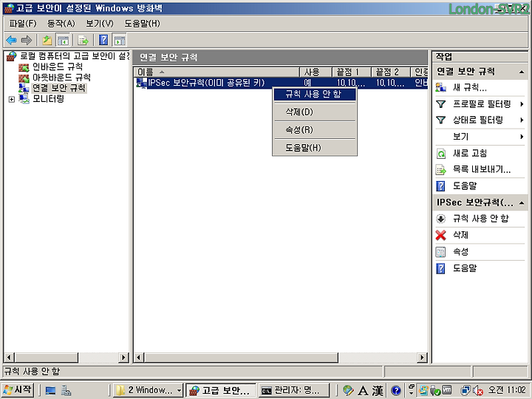The image size is (532, 399).
Task: Sort by the 끝점 2 column header
Action: click(391, 72)
